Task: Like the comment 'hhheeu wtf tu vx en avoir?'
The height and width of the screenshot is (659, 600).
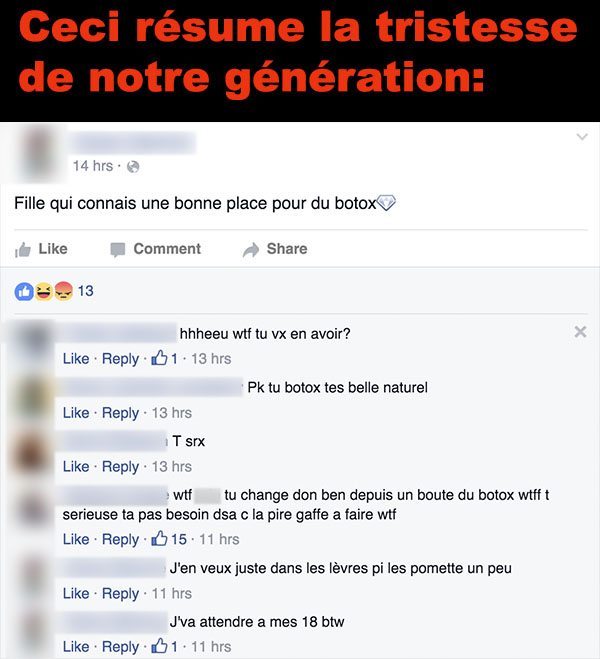Action: pyautogui.click(x=76, y=359)
